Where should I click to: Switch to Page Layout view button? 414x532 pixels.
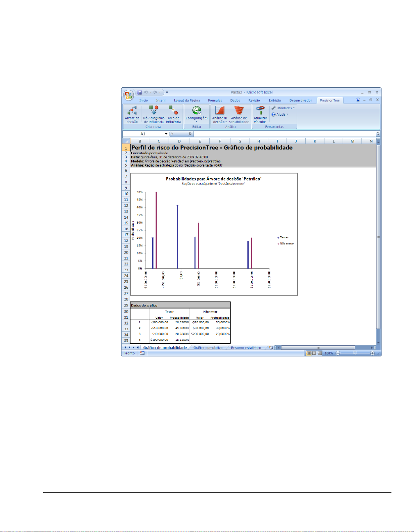coord(314,353)
